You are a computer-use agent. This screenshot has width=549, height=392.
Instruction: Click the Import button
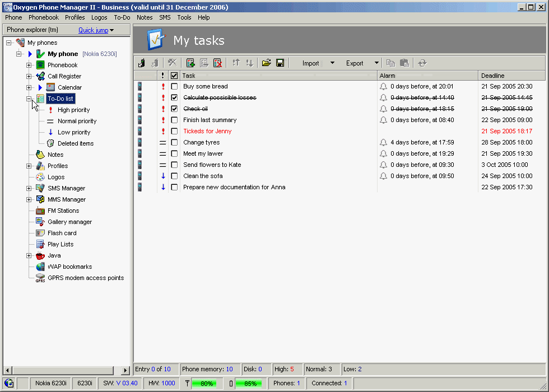pyautogui.click(x=310, y=63)
